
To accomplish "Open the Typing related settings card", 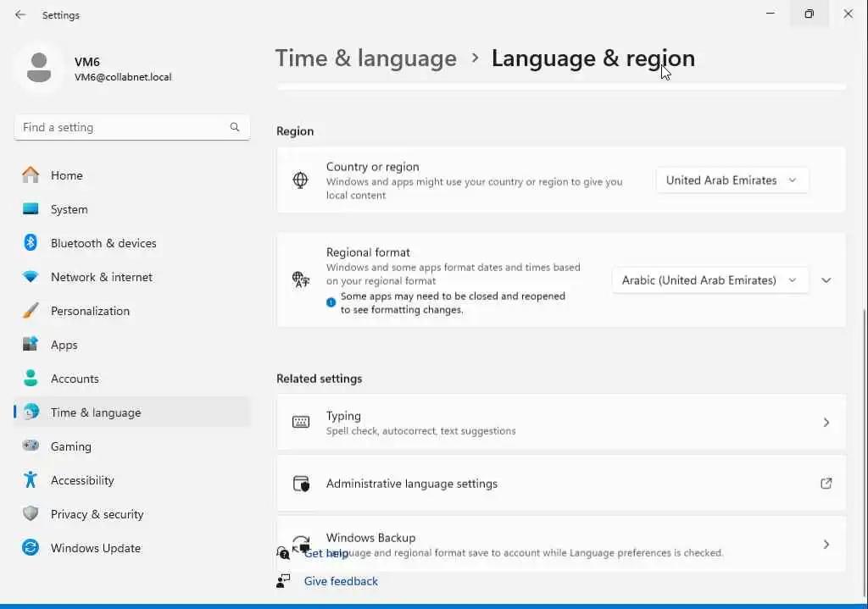I will pyautogui.click(x=561, y=423).
